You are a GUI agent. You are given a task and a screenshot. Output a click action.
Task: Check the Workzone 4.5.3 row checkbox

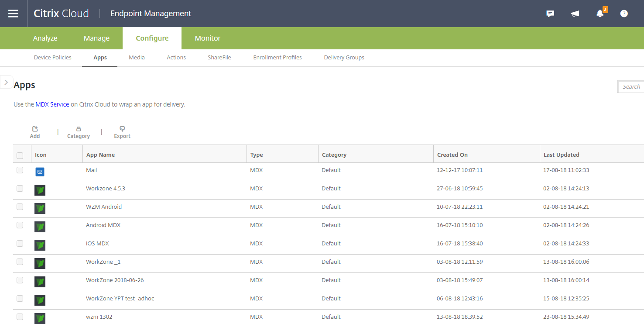(20, 188)
